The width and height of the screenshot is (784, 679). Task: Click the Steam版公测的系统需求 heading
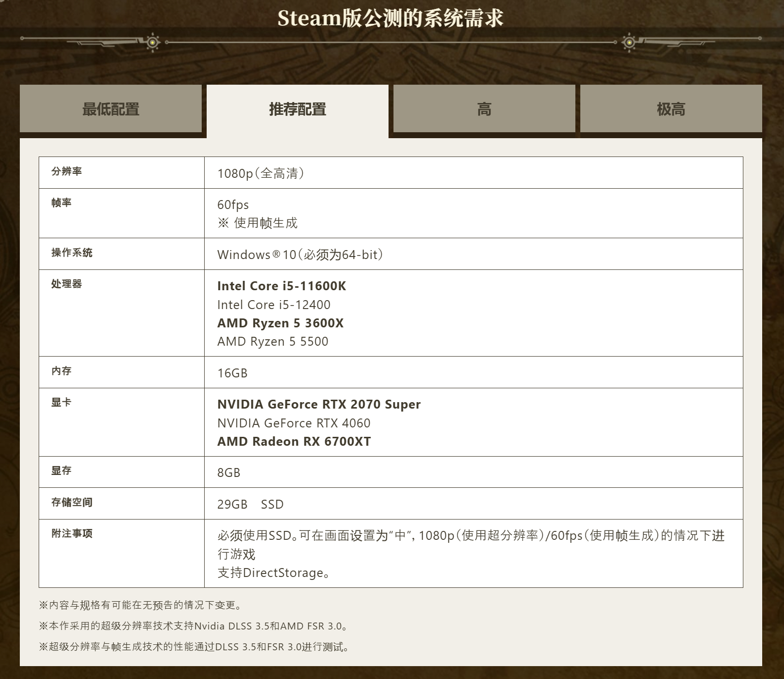click(x=391, y=18)
